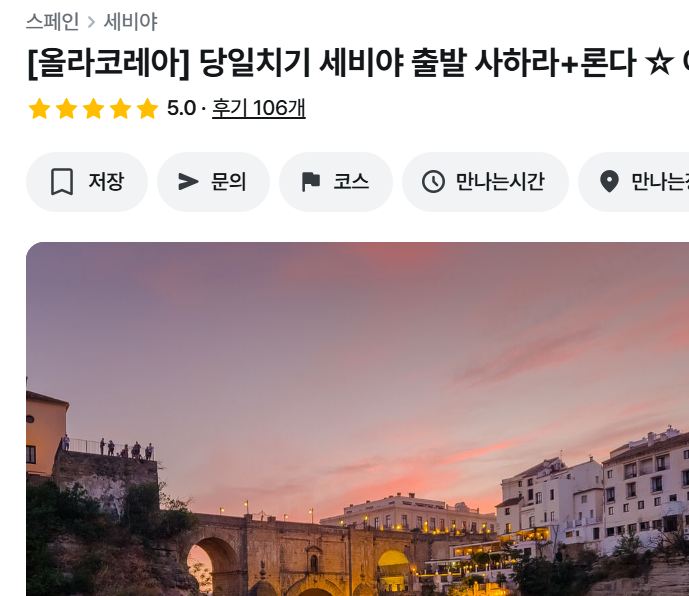Click the bookmark icon in the 저장 chip
Viewport: 689px width, 596px height.
coord(62,182)
